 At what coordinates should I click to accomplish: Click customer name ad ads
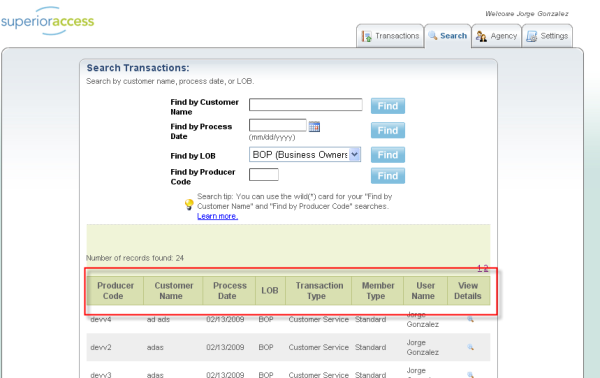coord(158,319)
